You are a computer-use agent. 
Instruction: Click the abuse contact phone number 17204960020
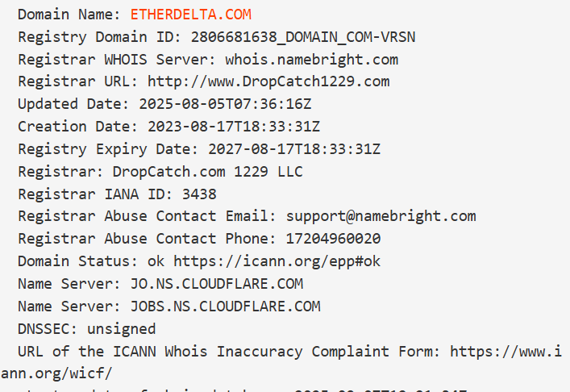pyautogui.click(x=334, y=239)
